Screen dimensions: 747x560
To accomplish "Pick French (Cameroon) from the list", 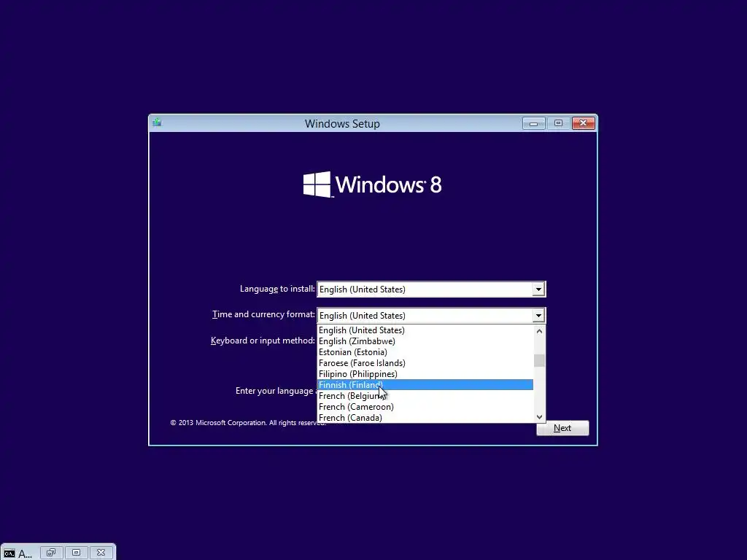I will [425, 407].
